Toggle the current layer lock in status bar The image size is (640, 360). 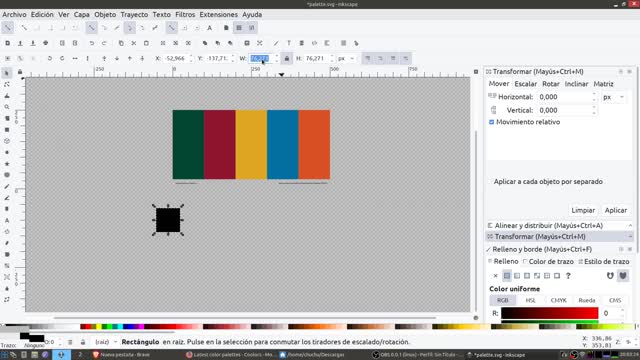click(83, 342)
